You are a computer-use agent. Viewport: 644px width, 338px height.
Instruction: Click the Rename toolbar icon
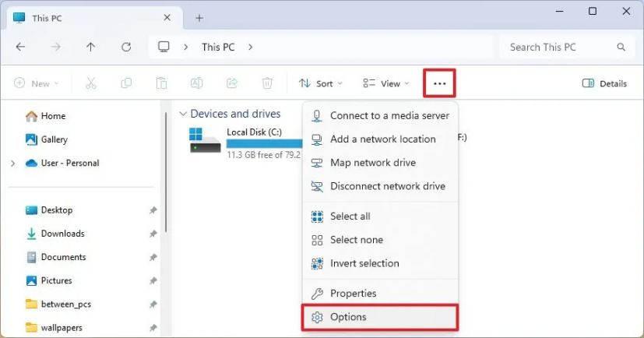pyautogui.click(x=197, y=83)
